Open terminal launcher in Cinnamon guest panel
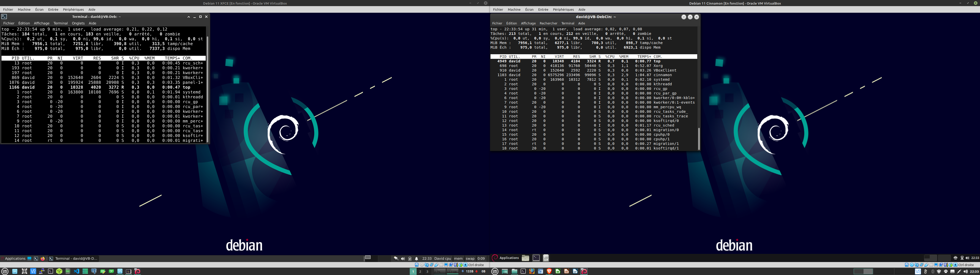Image resolution: width=980 pixels, height=275 pixels. click(536, 258)
